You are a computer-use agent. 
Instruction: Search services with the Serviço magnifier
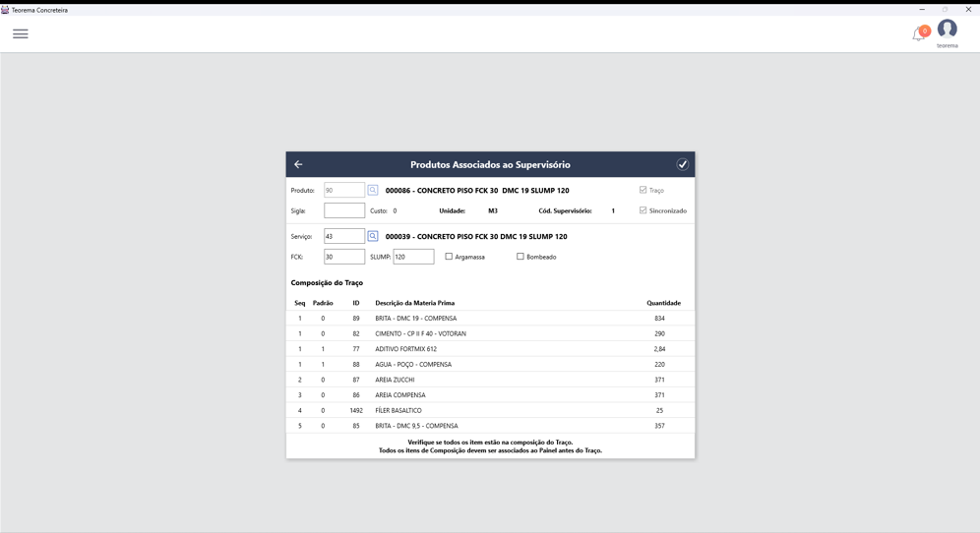pyautogui.click(x=373, y=236)
